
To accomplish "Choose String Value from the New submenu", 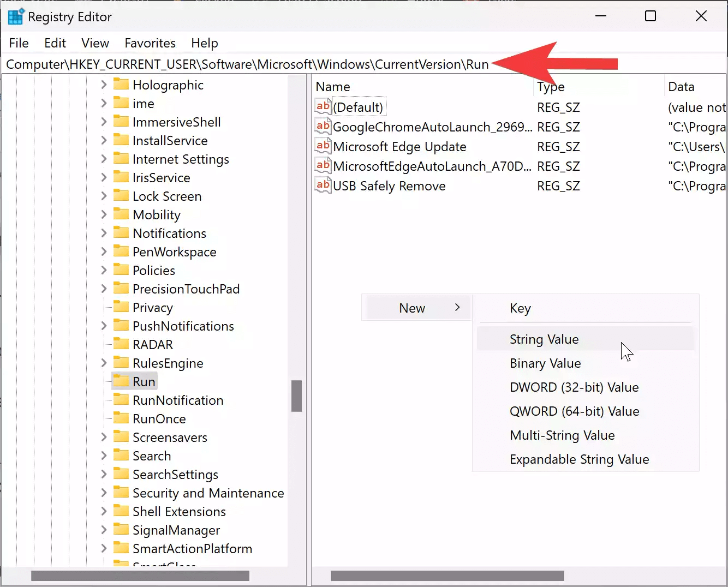I will coord(585,339).
